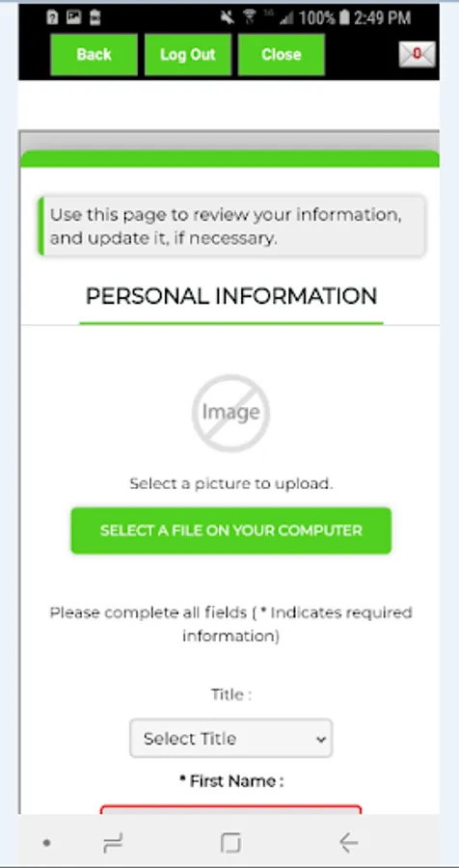Tap the picture notification status icon
459x868 pixels.
click(x=73, y=17)
